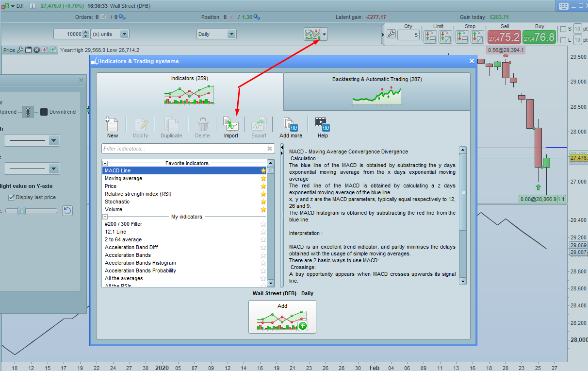The image size is (588, 371).
Task: Click the Buy 27,476.8 button
Action: pyautogui.click(x=539, y=36)
